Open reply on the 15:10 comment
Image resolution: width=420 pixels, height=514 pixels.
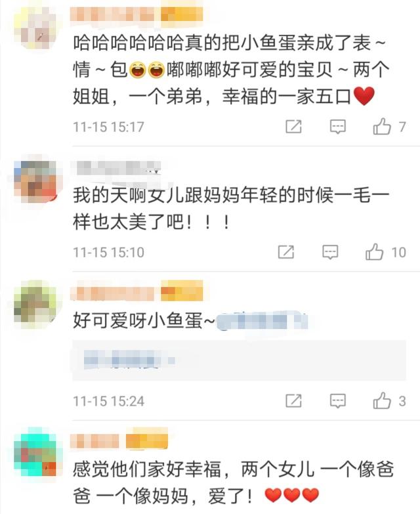point(330,252)
